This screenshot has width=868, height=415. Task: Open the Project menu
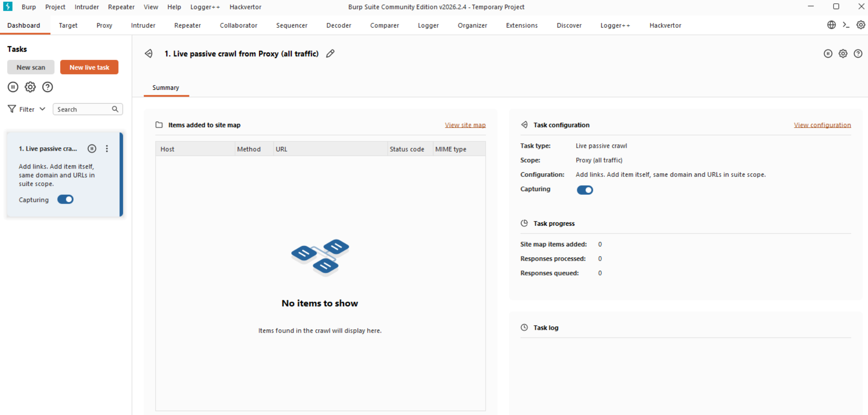(x=55, y=7)
